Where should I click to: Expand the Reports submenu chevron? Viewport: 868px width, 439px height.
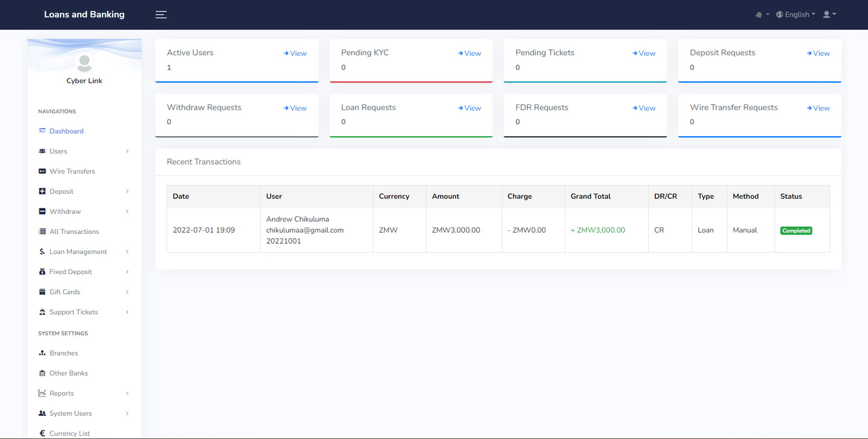(x=127, y=393)
